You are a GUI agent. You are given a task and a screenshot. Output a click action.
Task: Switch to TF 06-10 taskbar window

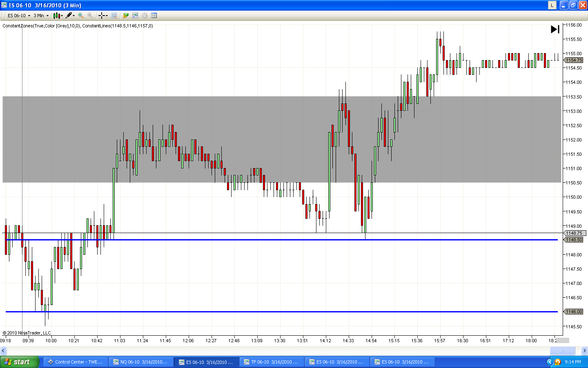pos(272,362)
